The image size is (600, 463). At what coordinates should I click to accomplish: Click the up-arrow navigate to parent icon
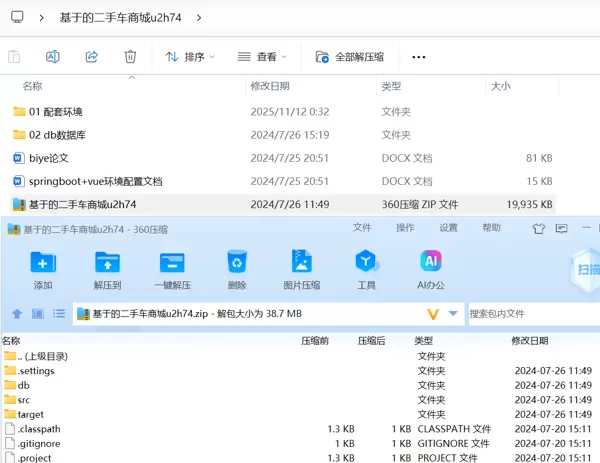(17, 314)
